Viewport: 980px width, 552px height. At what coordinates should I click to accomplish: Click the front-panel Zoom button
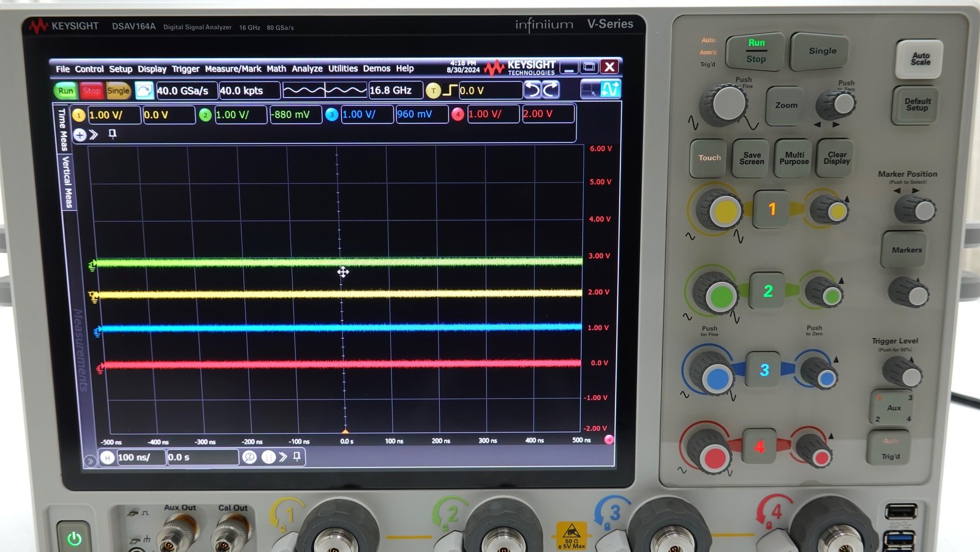(786, 105)
